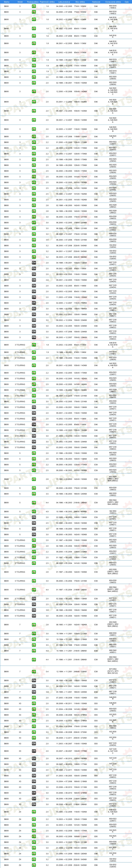The width and height of the screenshot is (132, 868).
Task: Click the Marka column header
Action: (x=6, y=2)
